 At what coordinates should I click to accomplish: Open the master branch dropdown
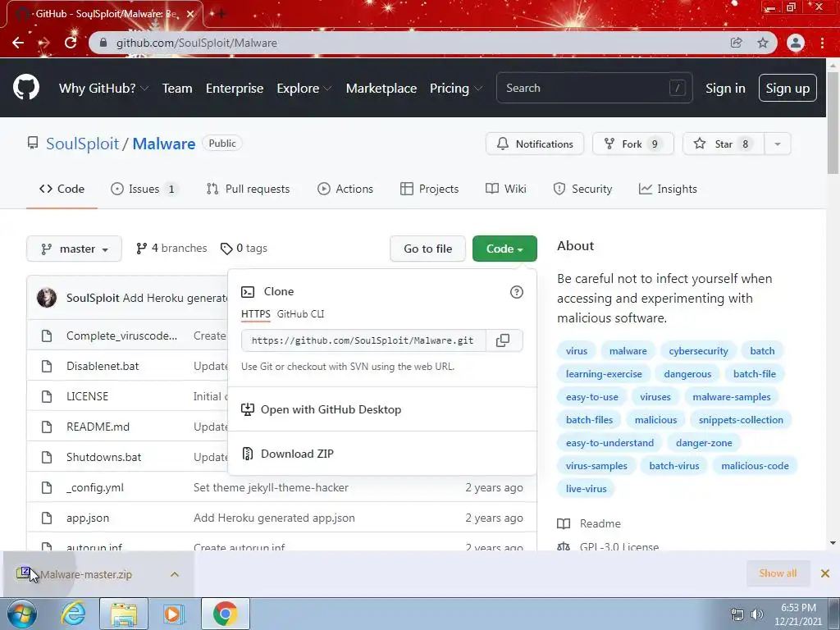(74, 249)
